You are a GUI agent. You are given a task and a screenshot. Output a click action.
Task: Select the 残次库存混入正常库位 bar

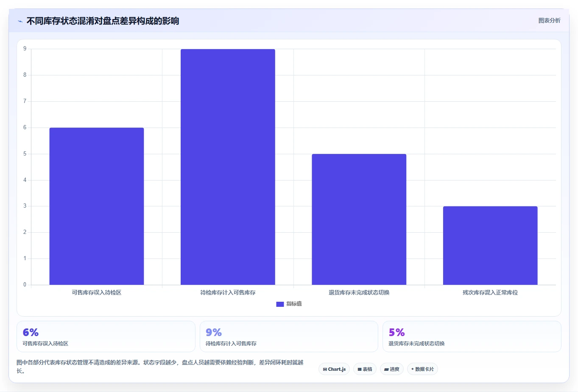490,246
